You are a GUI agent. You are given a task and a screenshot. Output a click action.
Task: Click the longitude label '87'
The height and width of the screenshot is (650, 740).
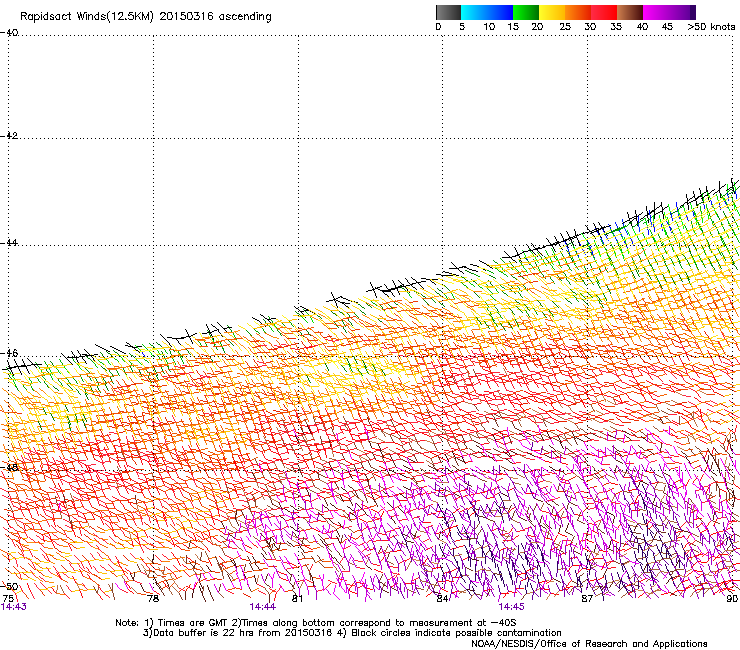click(587, 599)
